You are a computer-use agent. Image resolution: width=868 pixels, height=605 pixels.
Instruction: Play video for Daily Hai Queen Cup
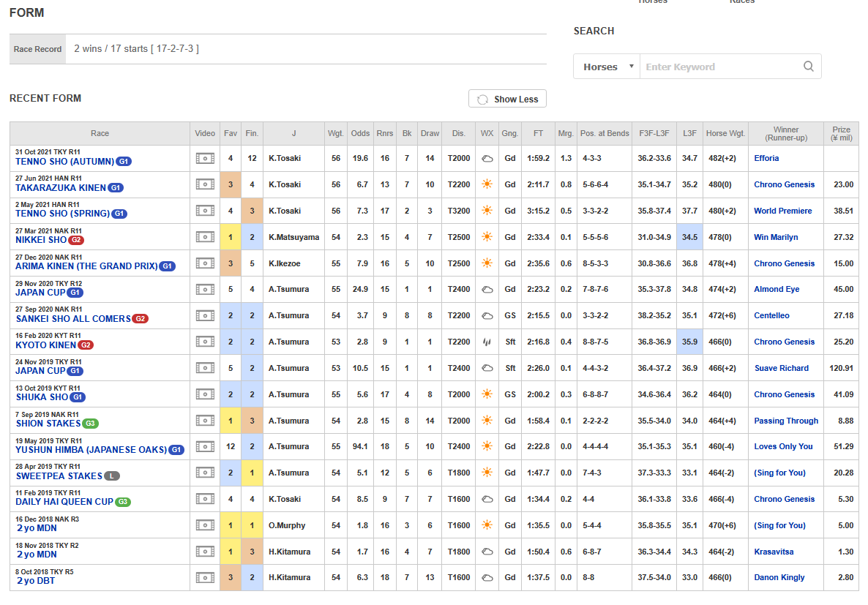pyautogui.click(x=205, y=499)
